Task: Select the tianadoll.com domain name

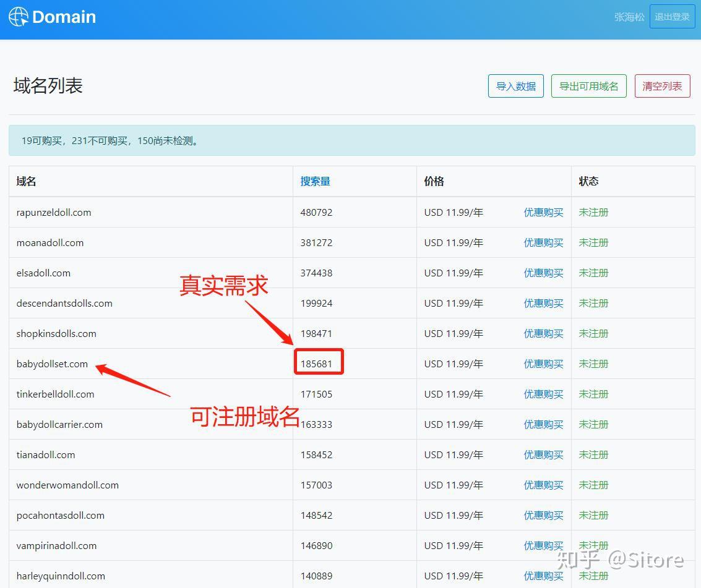Action: (x=46, y=455)
